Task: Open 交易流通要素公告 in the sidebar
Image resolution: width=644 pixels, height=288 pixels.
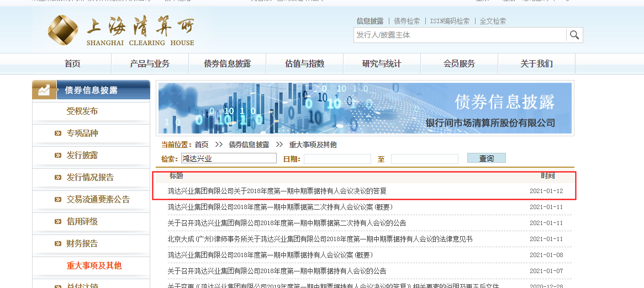Action: tap(98, 200)
